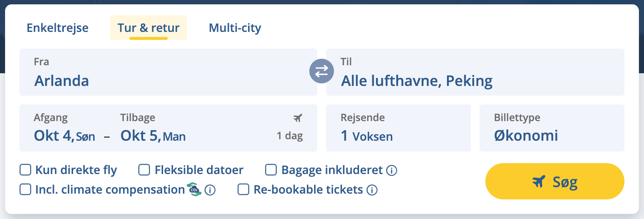Click the airplane icon inside the Søg button
644x219 pixels.
(539, 181)
